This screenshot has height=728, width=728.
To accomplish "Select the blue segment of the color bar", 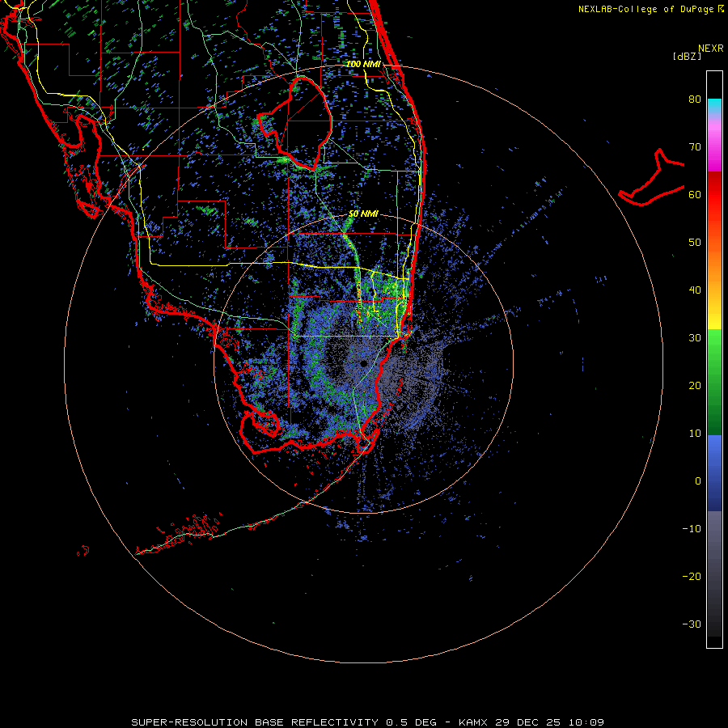I will point(714,473).
